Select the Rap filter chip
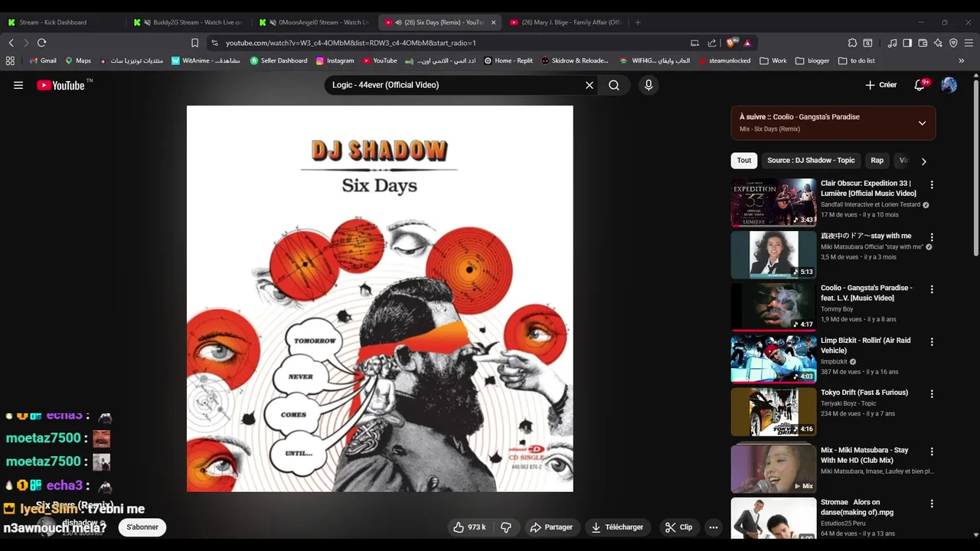 877,161
